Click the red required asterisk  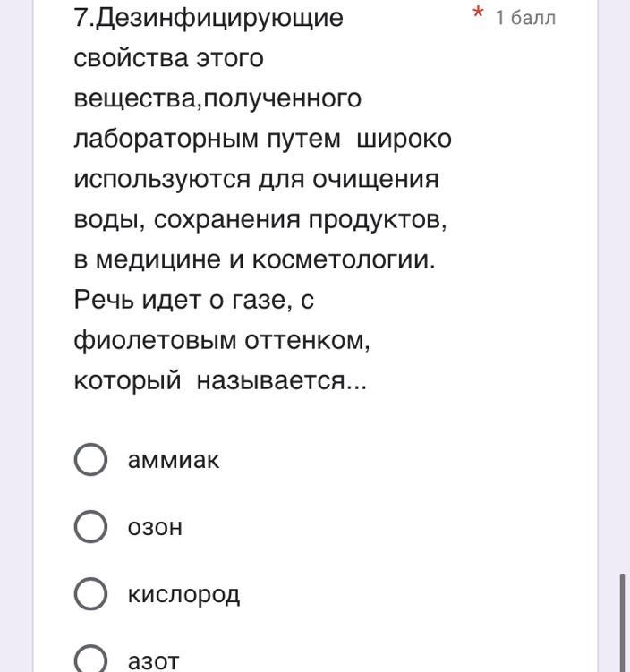(479, 14)
